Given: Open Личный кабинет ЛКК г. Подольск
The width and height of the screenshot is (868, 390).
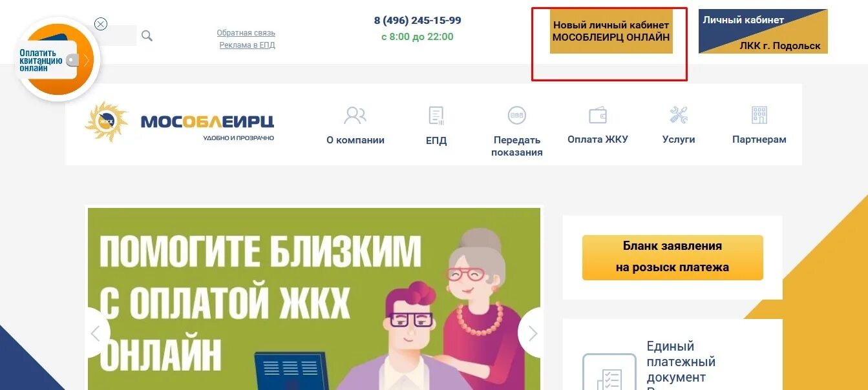Looking at the screenshot, I should pos(763,31).
